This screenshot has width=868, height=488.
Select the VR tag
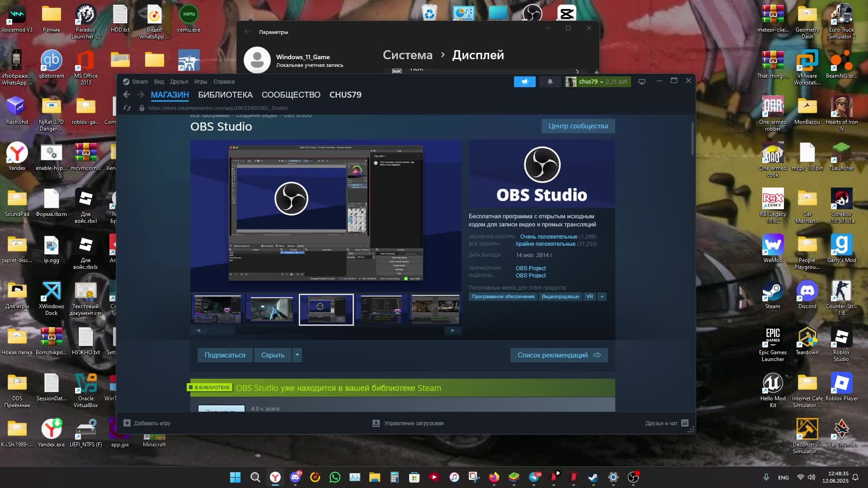[x=590, y=297]
